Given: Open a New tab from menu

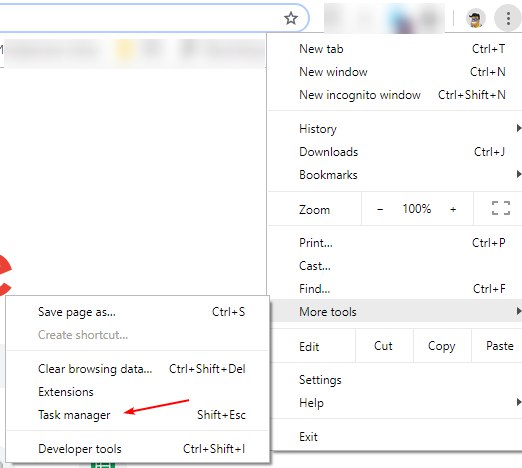Looking at the screenshot, I should (395, 49).
